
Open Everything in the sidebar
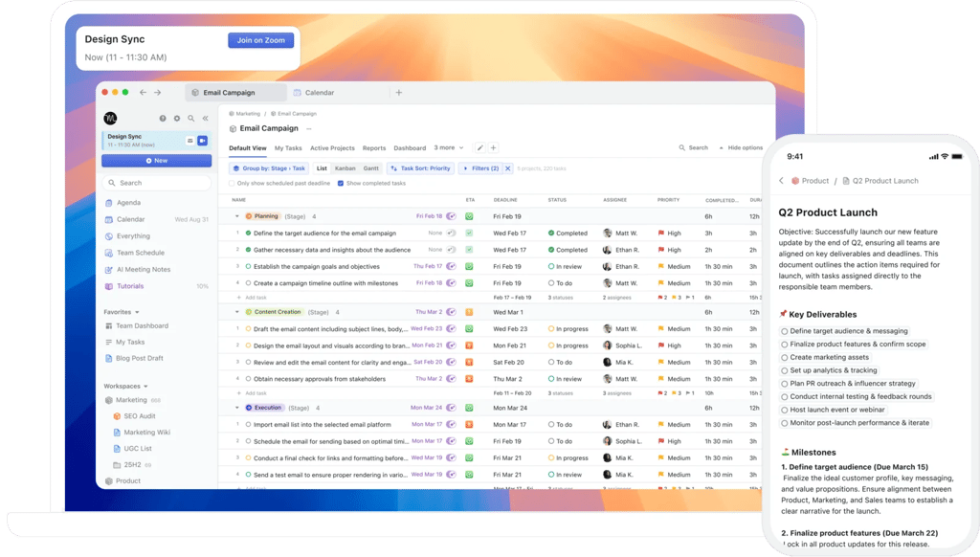point(133,236)
